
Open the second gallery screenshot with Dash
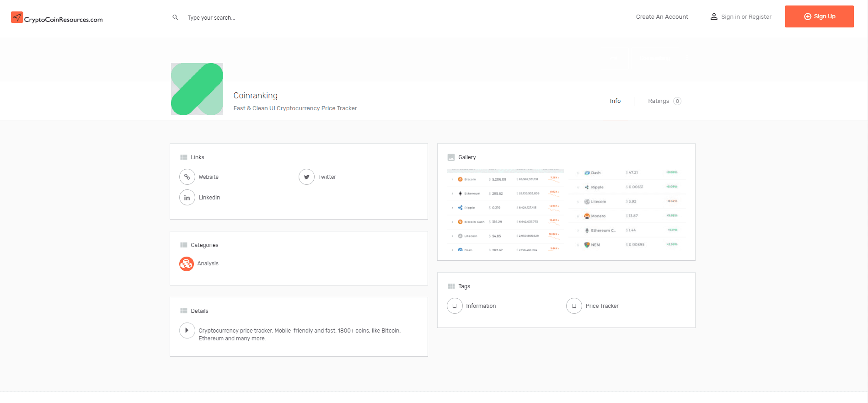tap(627, 209)
